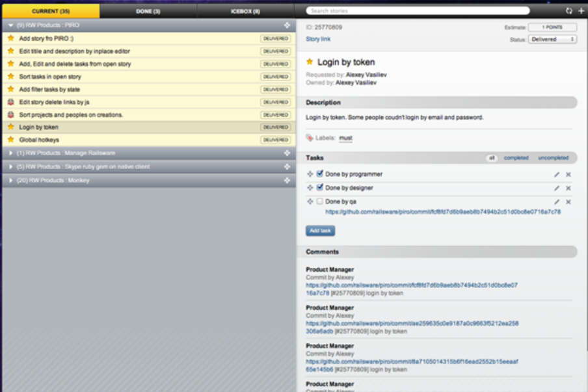Uncheck the 'Done by designer' checkbox
The image size is (588, 392).
tap(319, 187)
